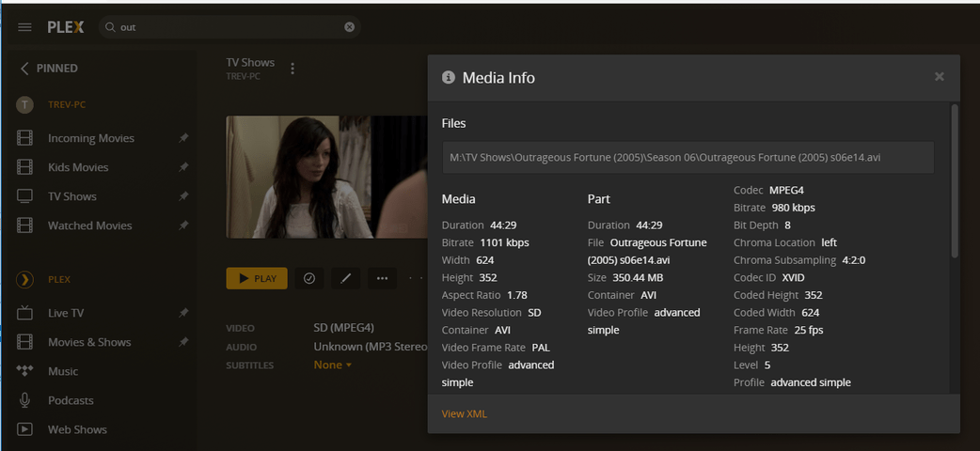The height and width of the screenshot is (451, 980).
Task: Click the Web Shows play icon
Action: point(25,429)
